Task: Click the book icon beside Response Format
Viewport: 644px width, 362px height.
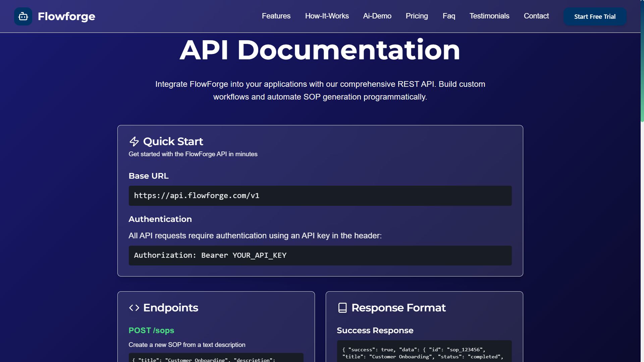Action: click(342, 308)
